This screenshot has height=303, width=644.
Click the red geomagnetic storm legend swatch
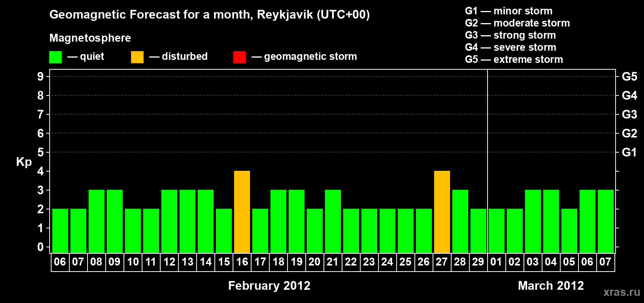tap(239, 57)
